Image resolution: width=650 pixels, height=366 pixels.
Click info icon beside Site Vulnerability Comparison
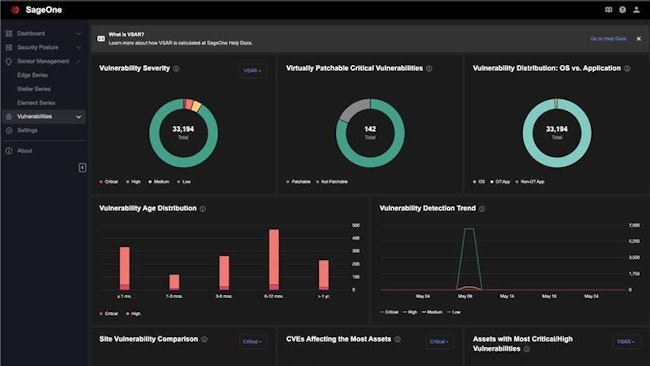point(204,339)
